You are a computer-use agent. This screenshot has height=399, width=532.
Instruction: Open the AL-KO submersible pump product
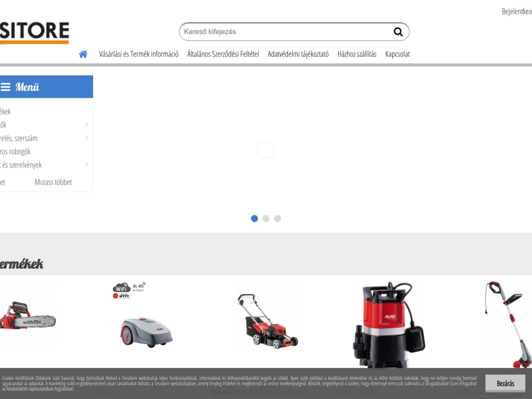[x=389, y=324]
